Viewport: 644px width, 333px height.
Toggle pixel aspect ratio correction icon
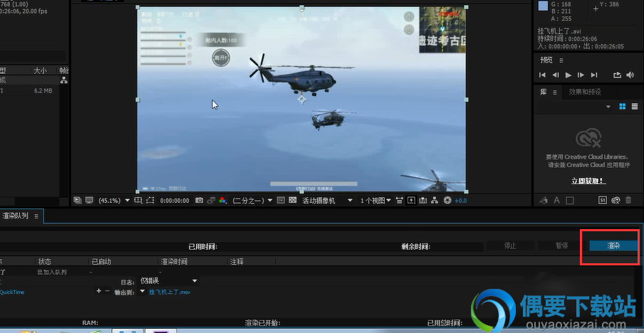click(399, 201)
